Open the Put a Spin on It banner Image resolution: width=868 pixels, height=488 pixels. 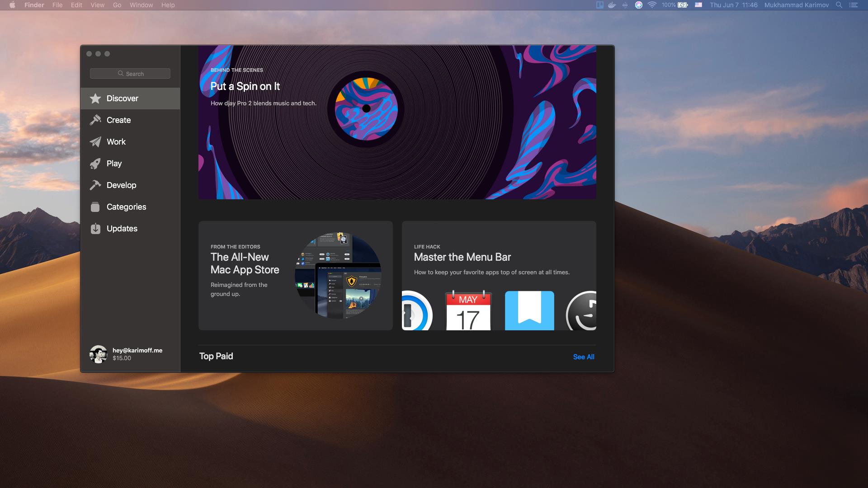coord(397,122)
